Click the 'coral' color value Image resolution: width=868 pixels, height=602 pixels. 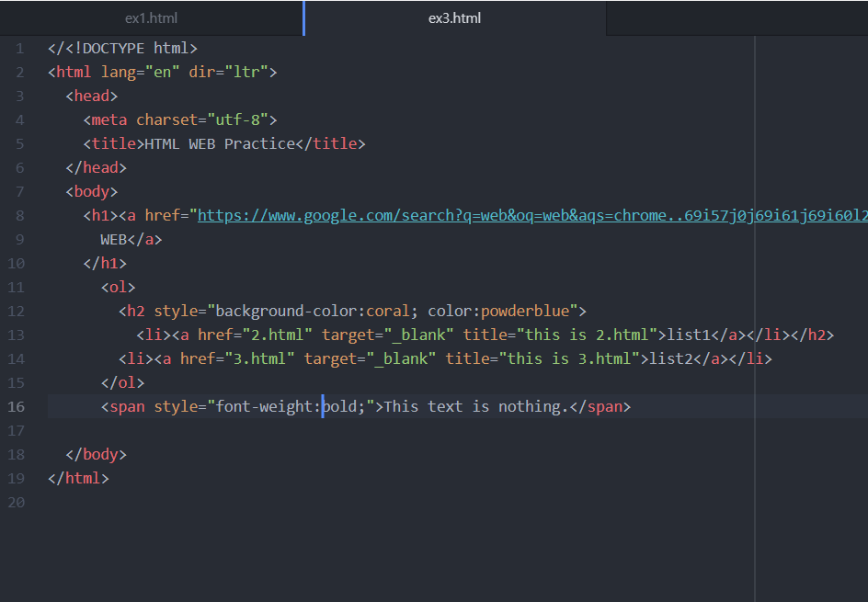pos(387,311)
